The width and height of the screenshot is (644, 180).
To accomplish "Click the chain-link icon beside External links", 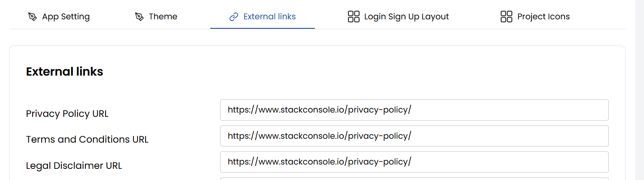I will click(234, 17).
